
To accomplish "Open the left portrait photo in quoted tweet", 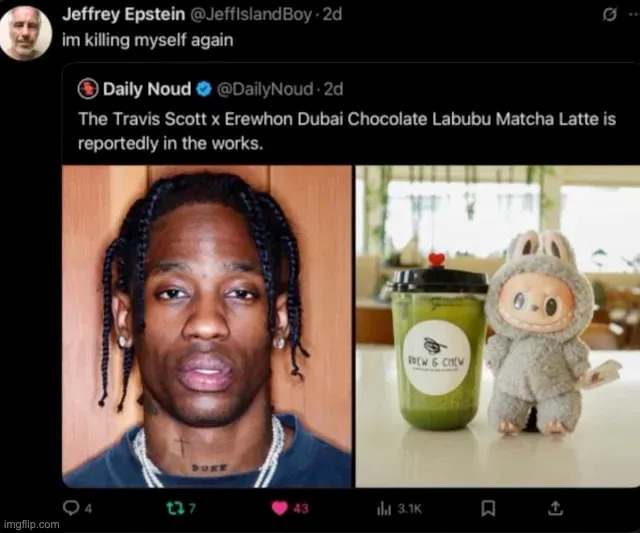I will 207,326.
